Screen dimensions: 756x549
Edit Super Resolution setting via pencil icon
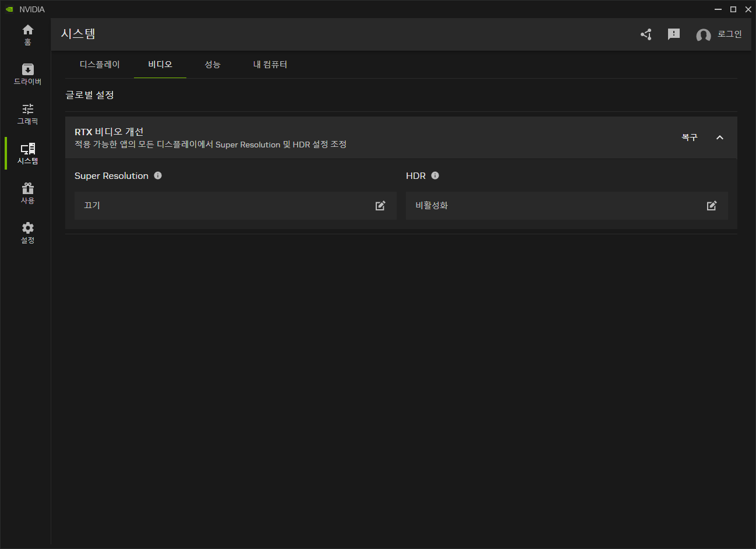pos(380,206)
